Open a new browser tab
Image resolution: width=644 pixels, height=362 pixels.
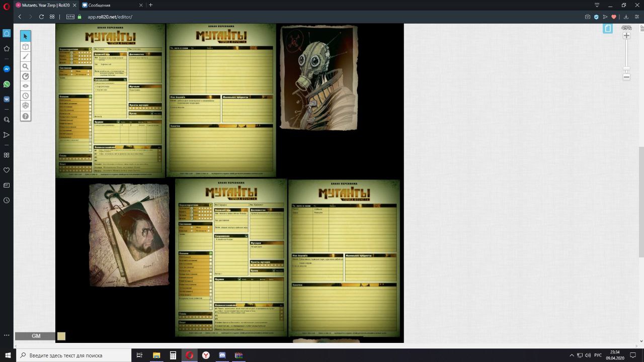click(150, 5)
